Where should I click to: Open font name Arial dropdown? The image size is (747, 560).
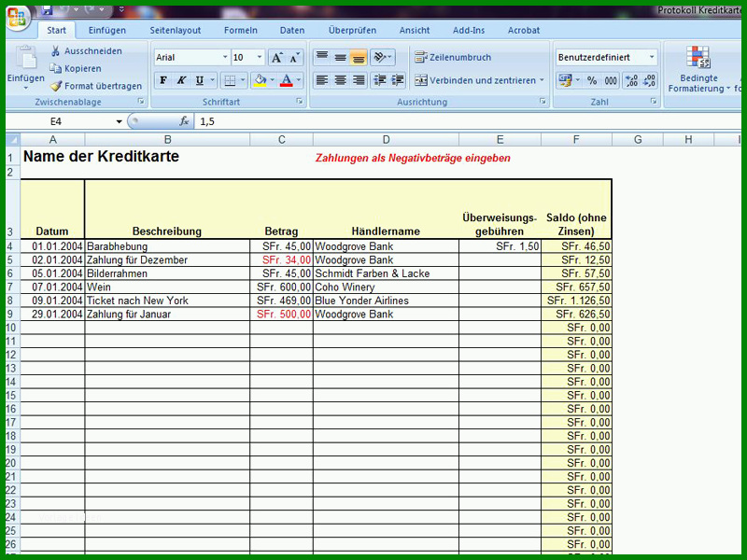click(225, 57)
